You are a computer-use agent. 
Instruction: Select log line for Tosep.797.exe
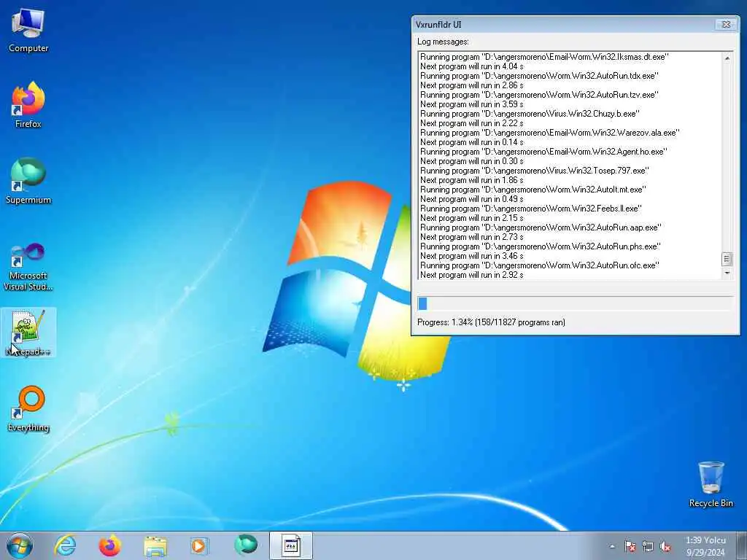(535, 171)
